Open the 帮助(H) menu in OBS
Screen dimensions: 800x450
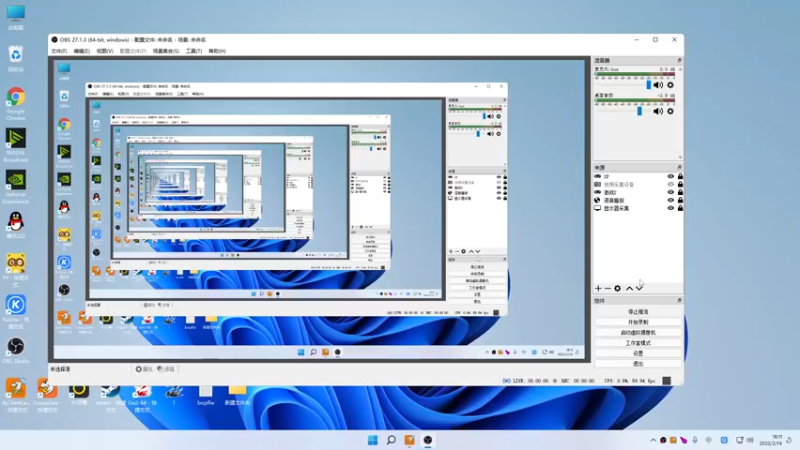[217, 51]
